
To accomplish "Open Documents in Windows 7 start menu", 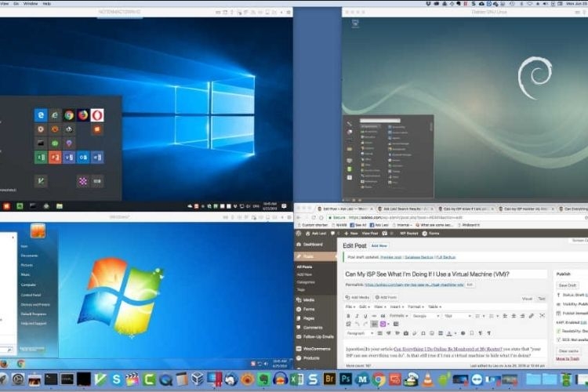I will point(29,256).
